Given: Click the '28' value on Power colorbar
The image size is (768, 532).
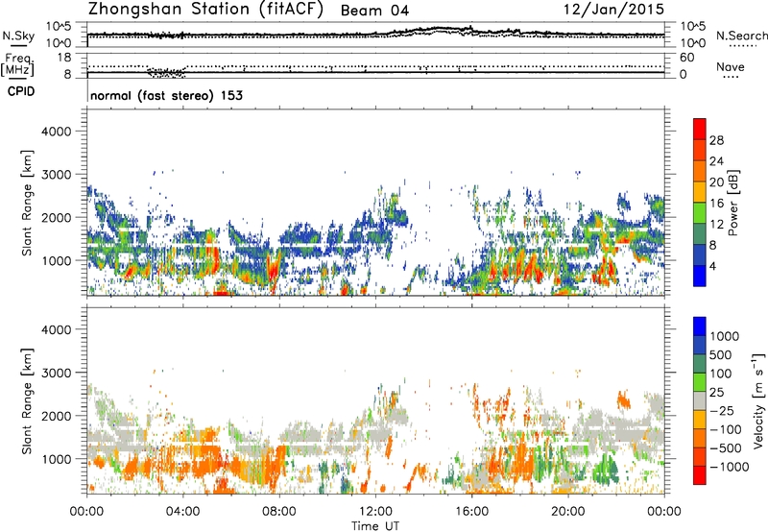Looking at the screenshot, I should [x=716, y=140].
